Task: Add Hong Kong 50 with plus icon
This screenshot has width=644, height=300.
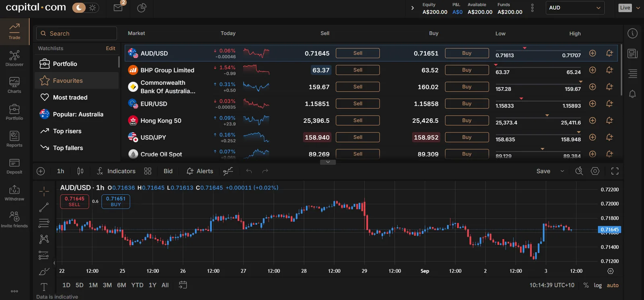Action: click(x=592, y=120)
